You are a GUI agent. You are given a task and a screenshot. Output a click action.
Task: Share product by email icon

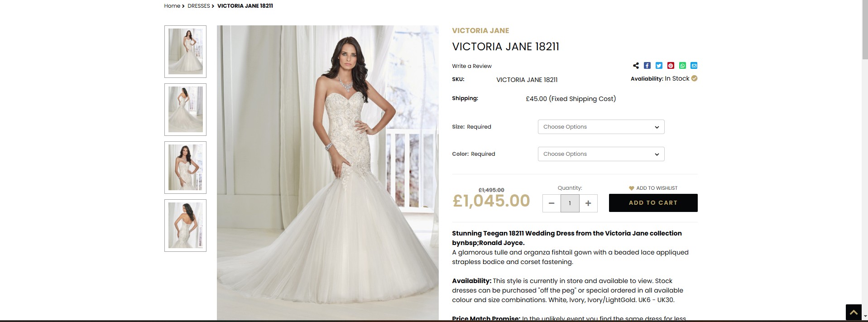tap(694, 66)
